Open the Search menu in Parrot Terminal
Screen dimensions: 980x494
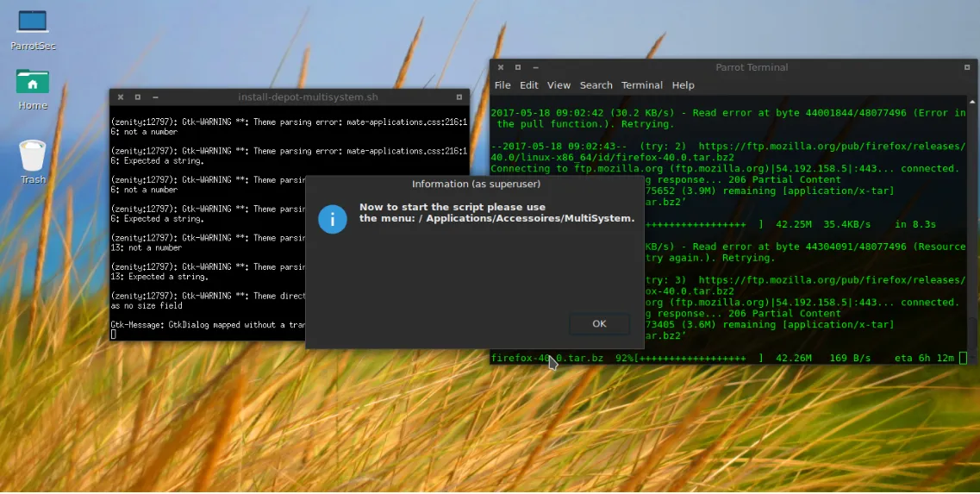click(596, 85)
